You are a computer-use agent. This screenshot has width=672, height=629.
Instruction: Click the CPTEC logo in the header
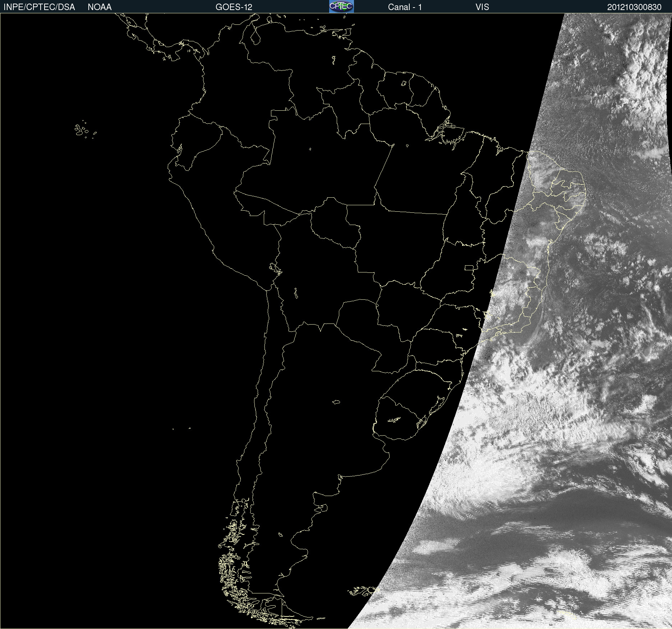[341, 6]
